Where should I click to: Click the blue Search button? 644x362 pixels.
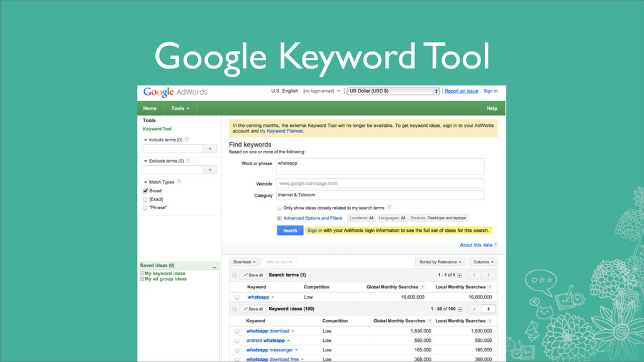point(290,230)
